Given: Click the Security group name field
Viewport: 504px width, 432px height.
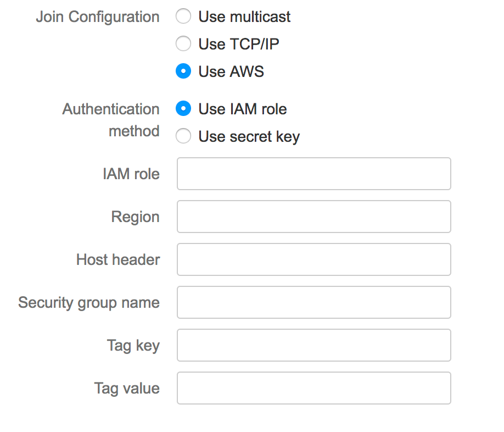Looking at the screenshot, I should 313,302.
